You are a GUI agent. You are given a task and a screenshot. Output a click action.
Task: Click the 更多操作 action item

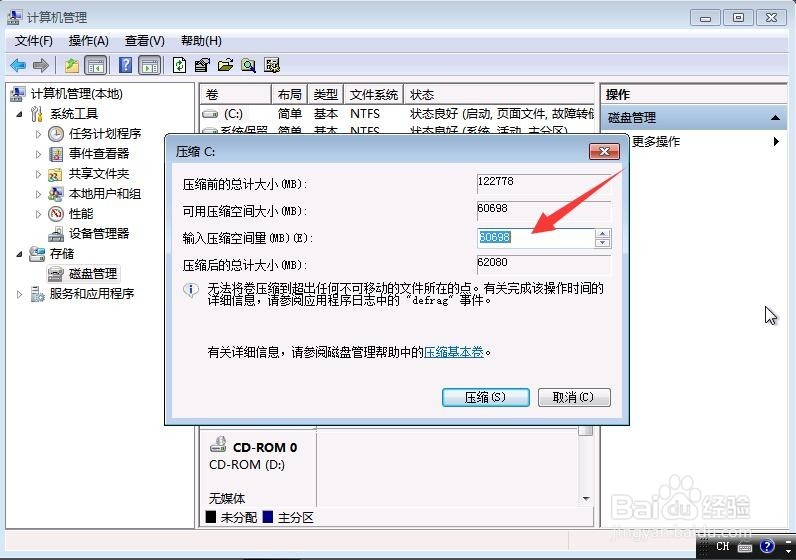[x=656, y=141]
